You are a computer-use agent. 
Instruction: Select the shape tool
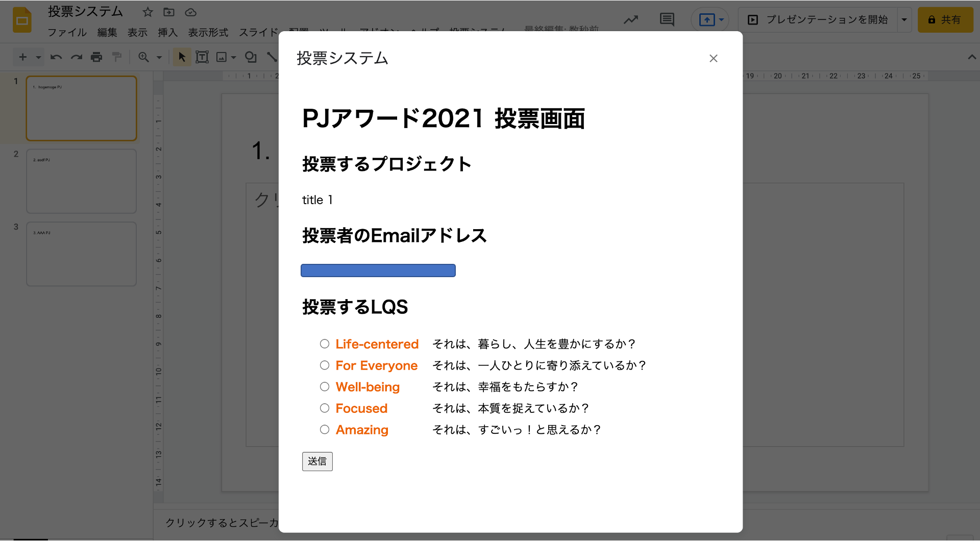[x=251, y=57]
